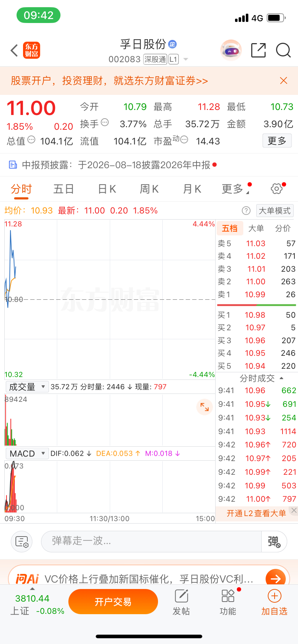Screen dimensions: 298x644
Task: Select the 五档 tab
Action: pos(230,228)
